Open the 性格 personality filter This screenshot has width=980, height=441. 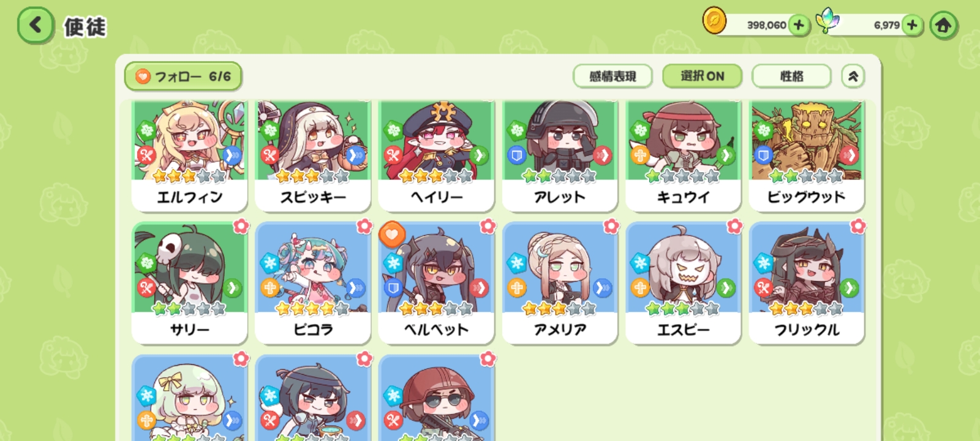point(791,76)
